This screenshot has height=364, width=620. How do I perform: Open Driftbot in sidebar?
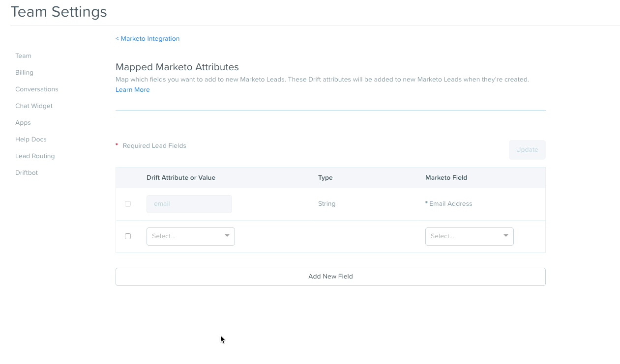coord(27,173)
